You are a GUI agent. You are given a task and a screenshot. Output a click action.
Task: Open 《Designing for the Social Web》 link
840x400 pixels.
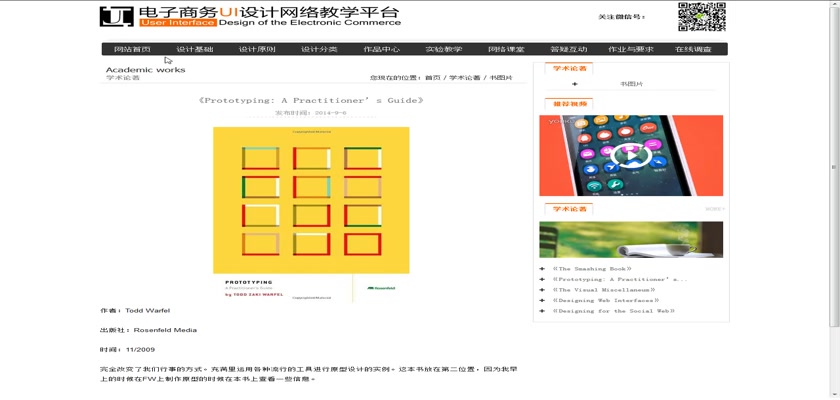point(613,311)
